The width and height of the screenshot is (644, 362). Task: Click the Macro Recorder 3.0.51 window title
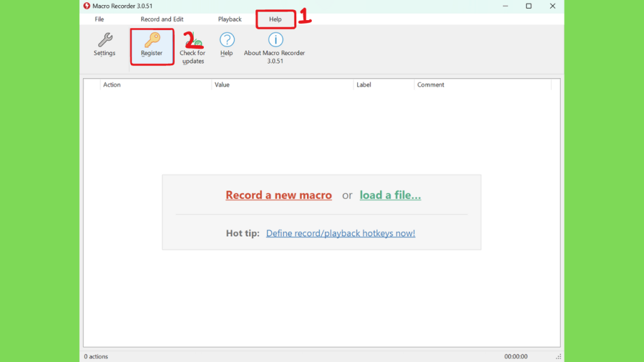pyautogui.click(x=123, y=6)
